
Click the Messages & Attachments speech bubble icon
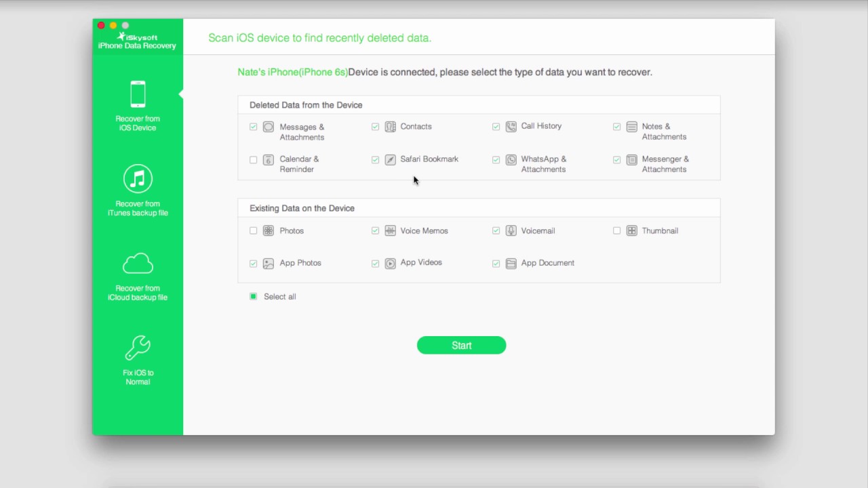point(269,127)
